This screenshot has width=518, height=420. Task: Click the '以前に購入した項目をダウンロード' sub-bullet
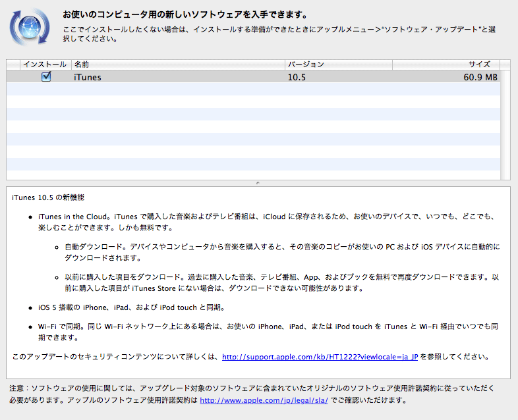282,282
